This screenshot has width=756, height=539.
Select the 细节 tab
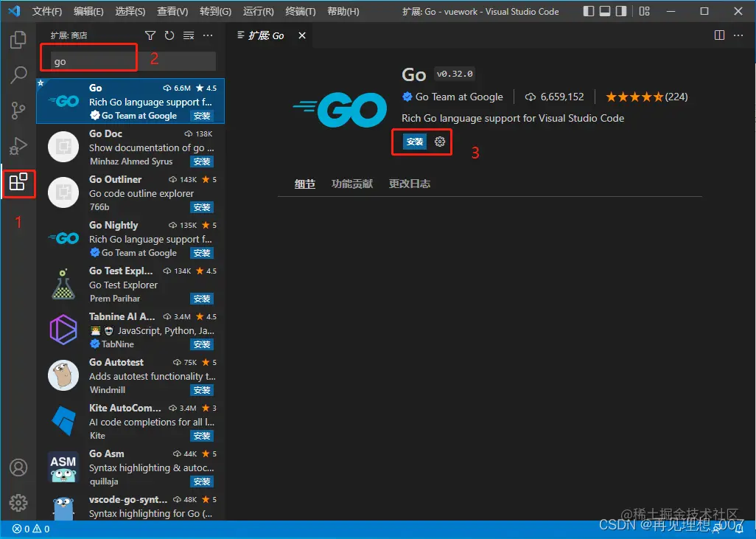coord(305,184)
